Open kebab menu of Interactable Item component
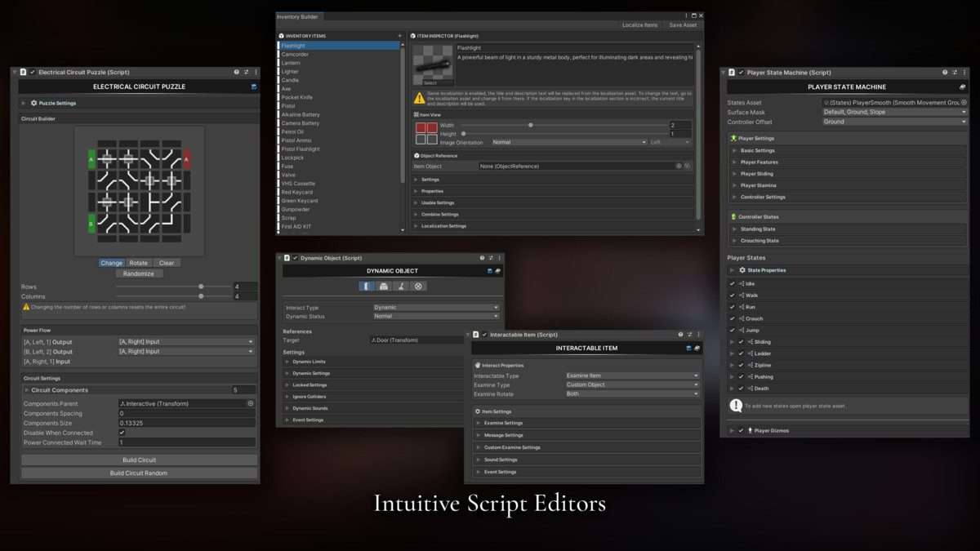The image size is (980, 551). [x=698, y=335]
